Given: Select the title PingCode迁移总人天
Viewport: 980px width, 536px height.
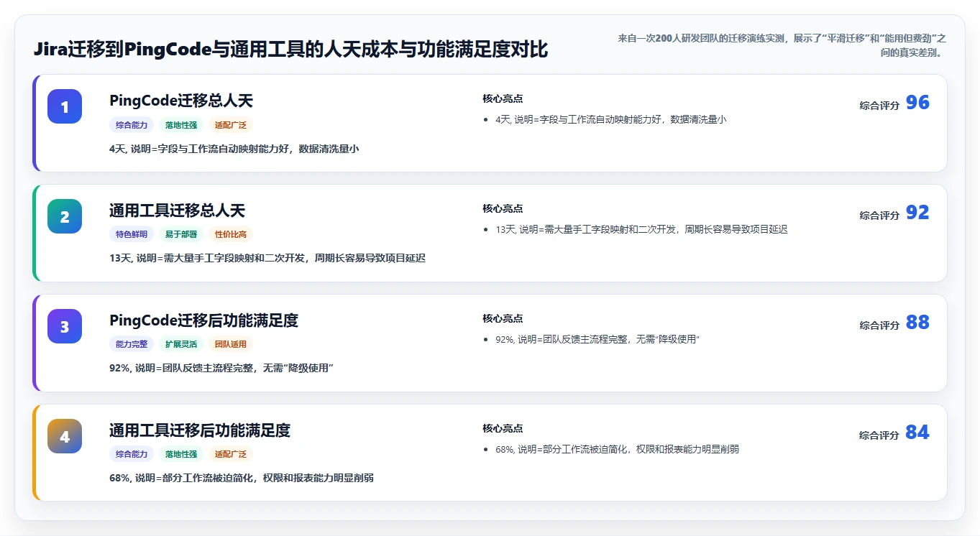Looking at the screenshot, I should (181, 101).
